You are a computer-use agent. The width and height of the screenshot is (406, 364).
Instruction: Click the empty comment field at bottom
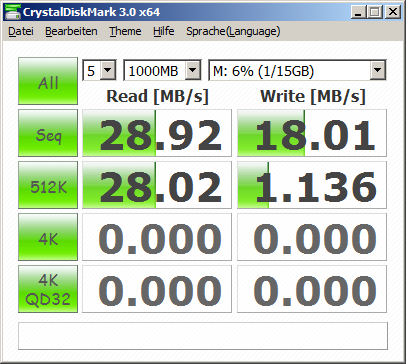click(x=203, y=336)
